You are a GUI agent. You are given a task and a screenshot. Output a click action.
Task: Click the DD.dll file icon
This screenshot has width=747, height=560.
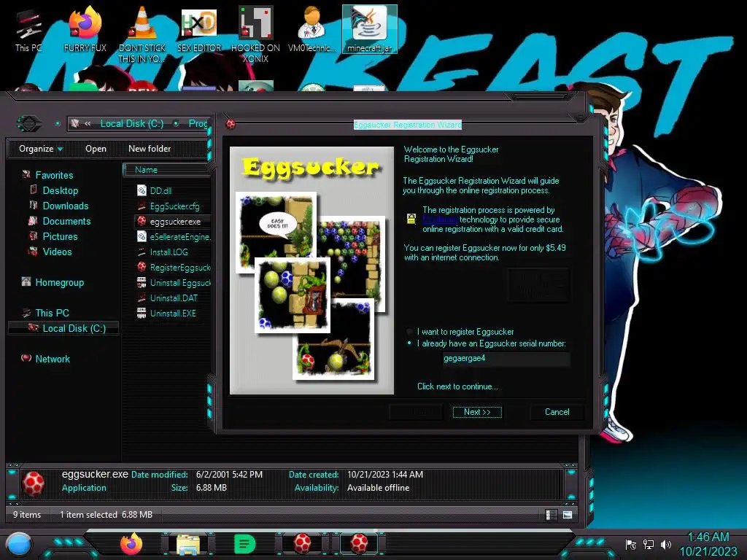pyautogui.click(x=142, y=190)
